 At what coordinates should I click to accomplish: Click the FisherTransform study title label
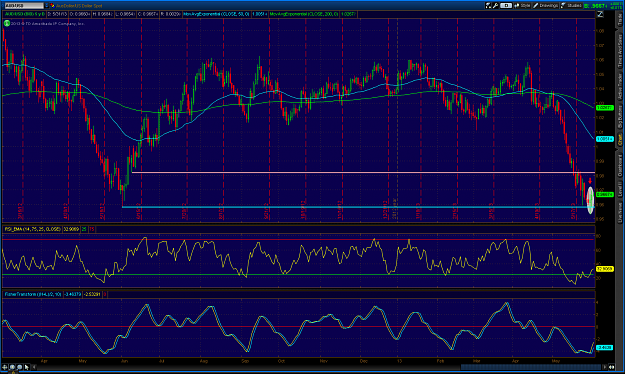(x=33, y=294)
